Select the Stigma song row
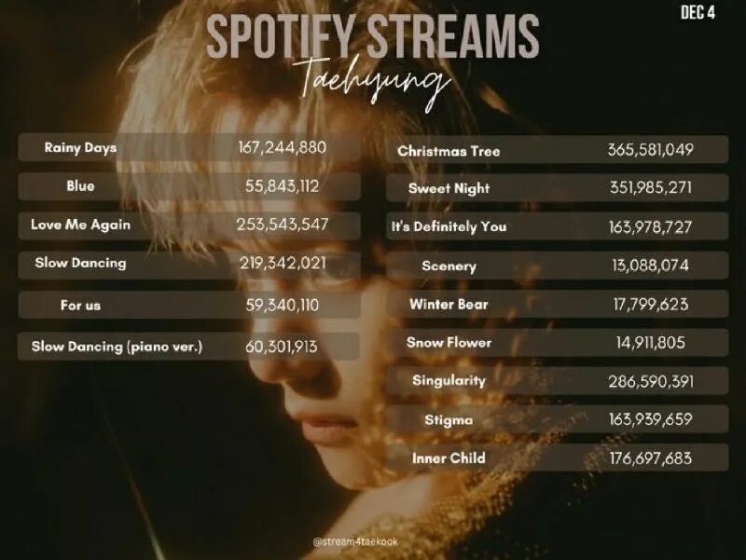This screenshot has height=560, width=746. click(557, 419)
